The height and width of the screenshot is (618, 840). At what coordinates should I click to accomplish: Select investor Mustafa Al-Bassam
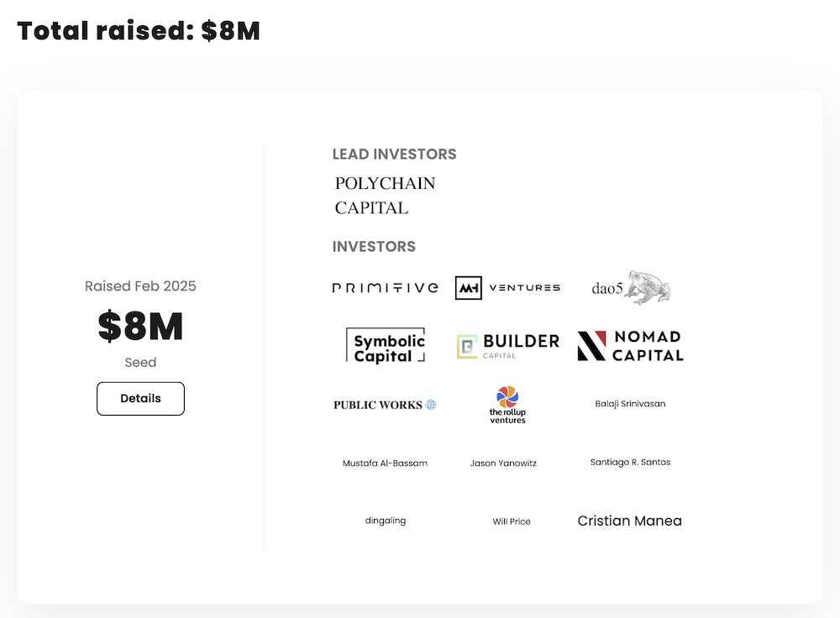(x=385, y=463)
